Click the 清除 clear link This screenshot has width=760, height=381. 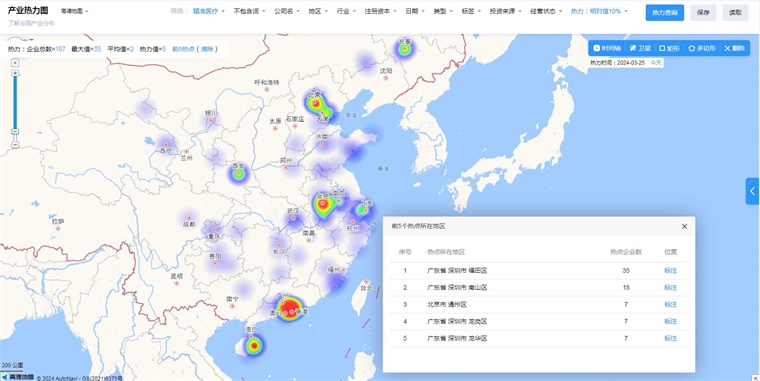207,49
